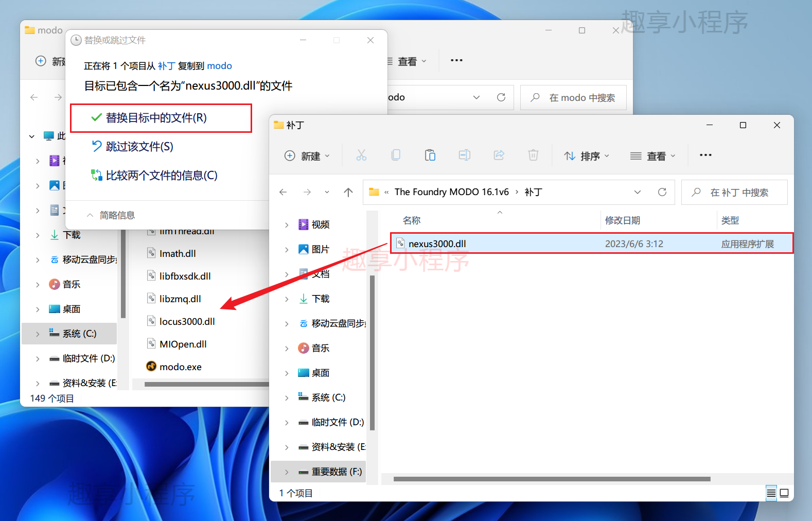
Task: Go up one folder level in 补丁 window
Action: (348, 192)
